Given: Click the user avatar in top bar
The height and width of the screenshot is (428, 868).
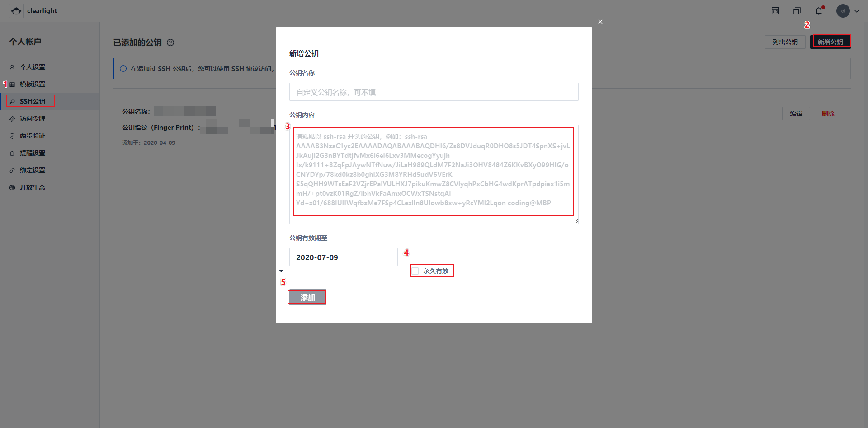Looking at the screenshot, I should (x=843, y=11).
